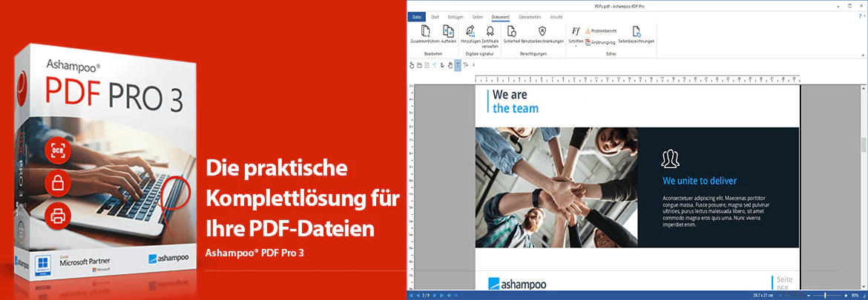Go to last page in status bar
Screen dimensions: 868x300
[441, 295]
